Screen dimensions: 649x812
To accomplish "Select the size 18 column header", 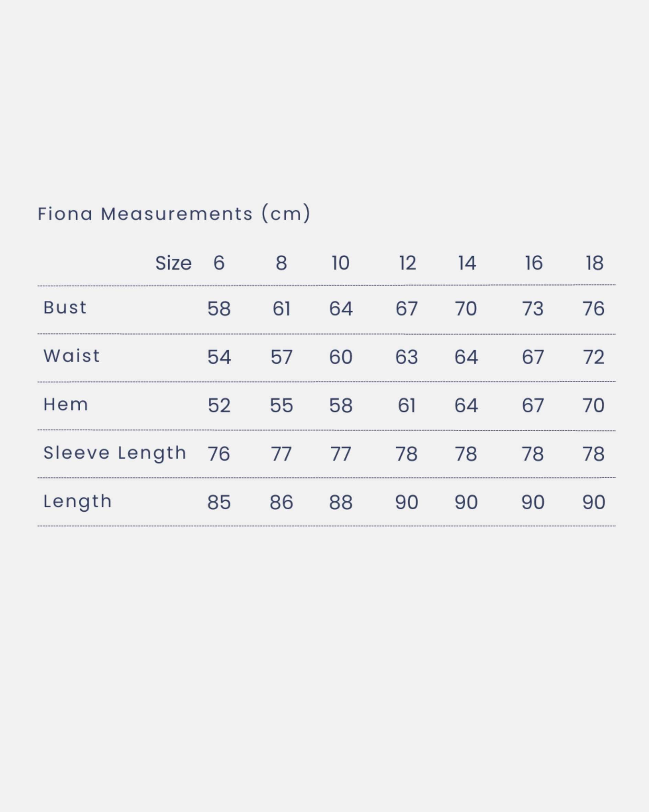I will (594, 263).
